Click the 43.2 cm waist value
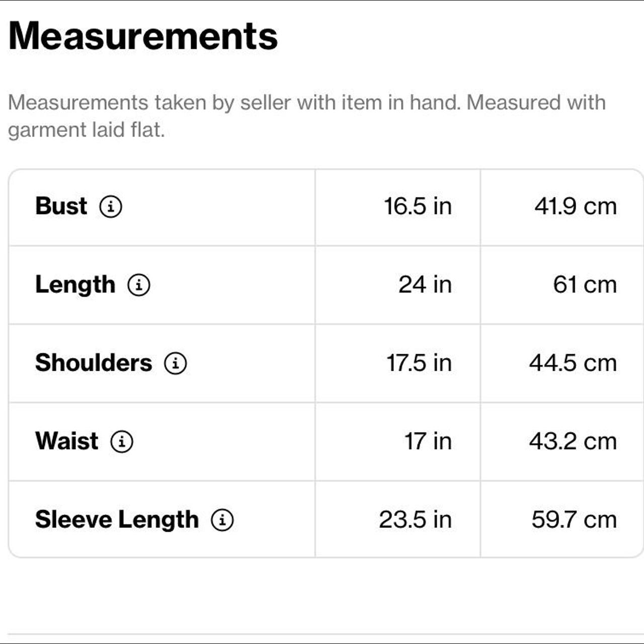 [x=573, y=441]
